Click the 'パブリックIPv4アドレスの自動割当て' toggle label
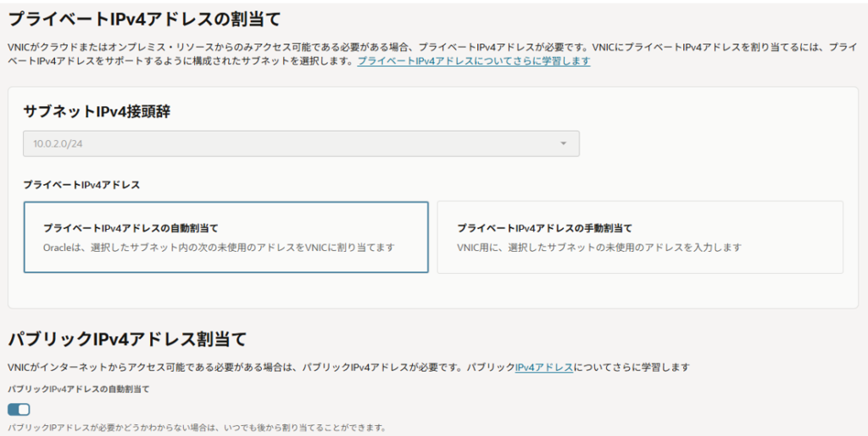The width and height of the screenshot is (868, 436). [78, 388]
